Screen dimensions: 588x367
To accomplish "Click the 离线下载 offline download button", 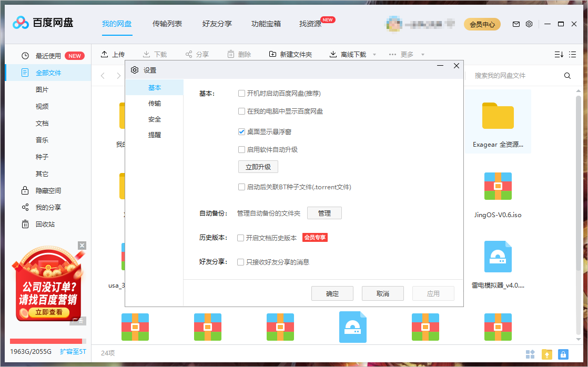I will tap(348, 54).
